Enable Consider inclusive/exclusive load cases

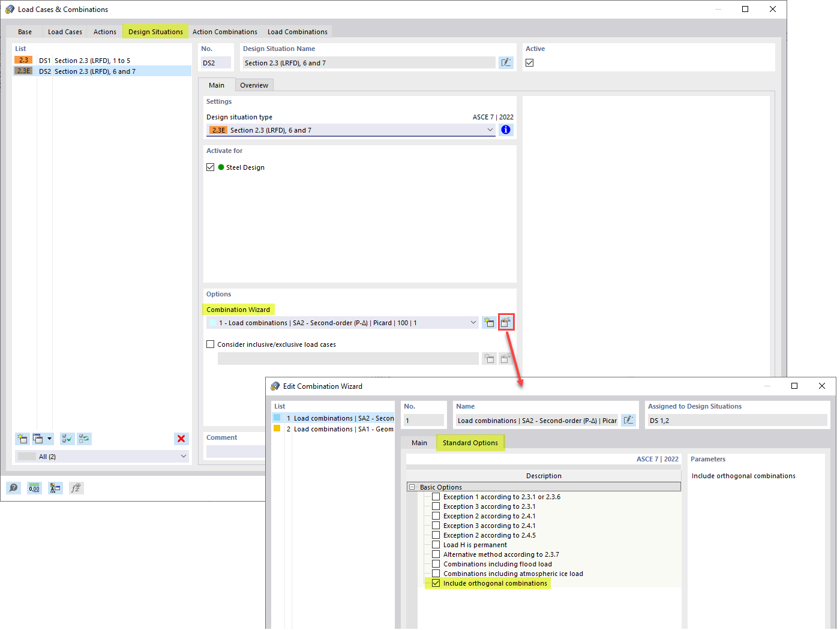(x=211, y=344)
